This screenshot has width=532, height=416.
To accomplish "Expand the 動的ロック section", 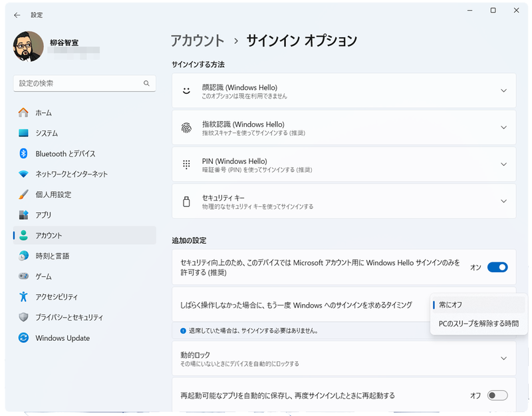I will (x=503, y=359).
